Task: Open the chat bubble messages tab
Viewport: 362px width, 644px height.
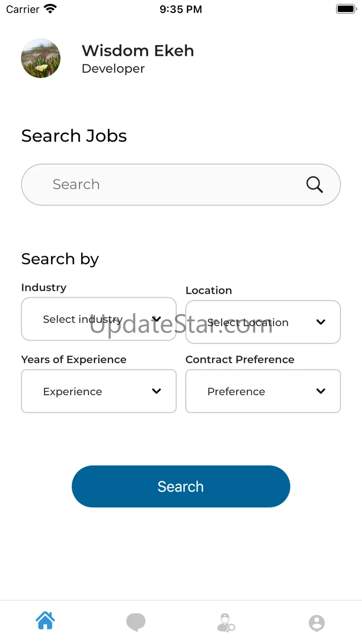Action: tap(136, 622)
